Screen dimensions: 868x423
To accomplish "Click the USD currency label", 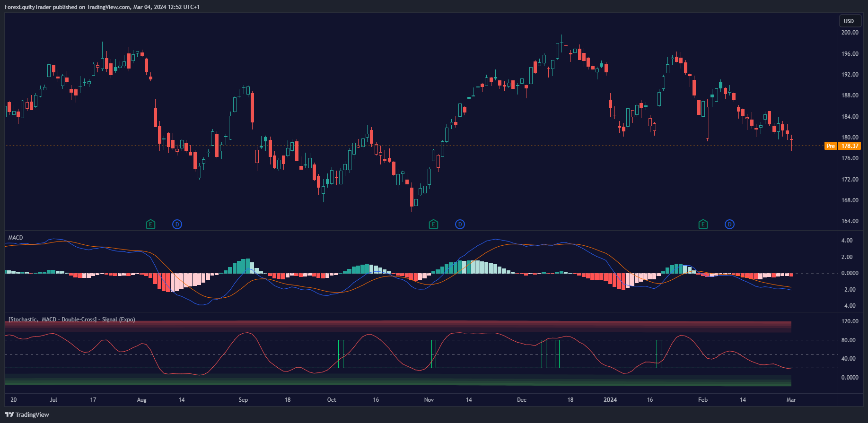I will tap(849, 21).
